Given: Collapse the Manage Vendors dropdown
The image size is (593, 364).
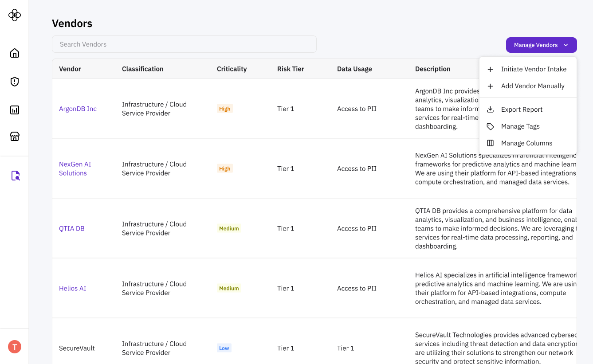Looking at the screenshot, I should 541,45.
